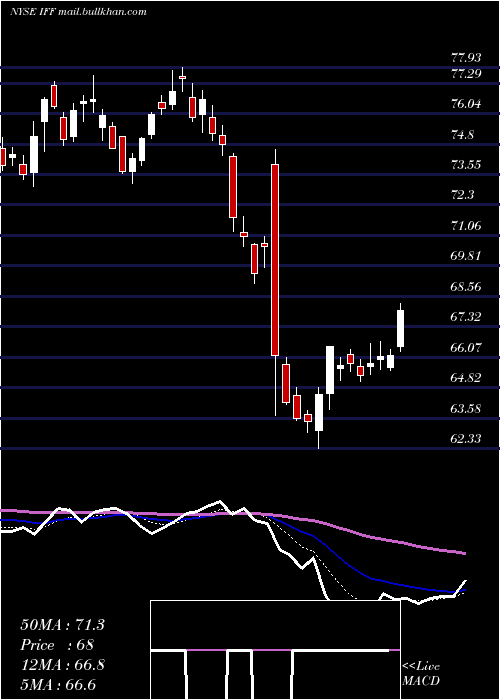Click the 64.82 price level label
The image size is (500, 700).
pos(466,378)
